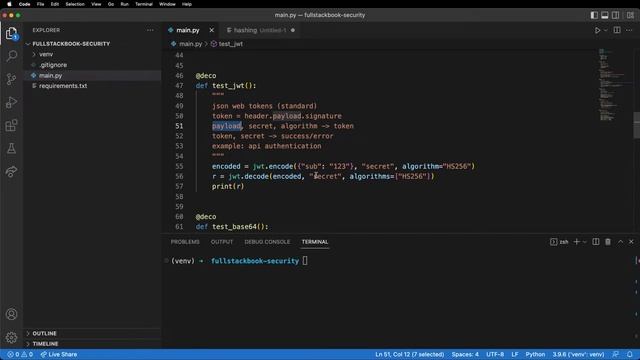Click Explorer more actions ellipsis
The image size is (640, 360).
click(x=150, y=30)
